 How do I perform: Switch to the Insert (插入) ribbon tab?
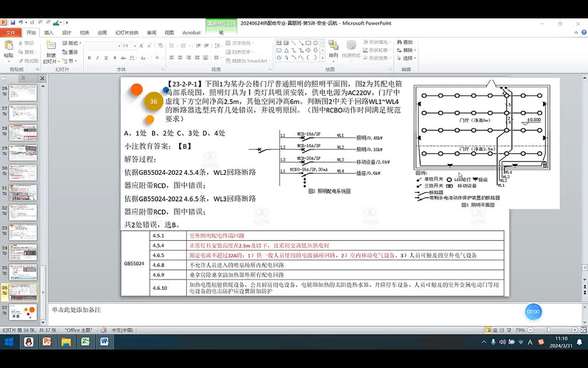49,33
